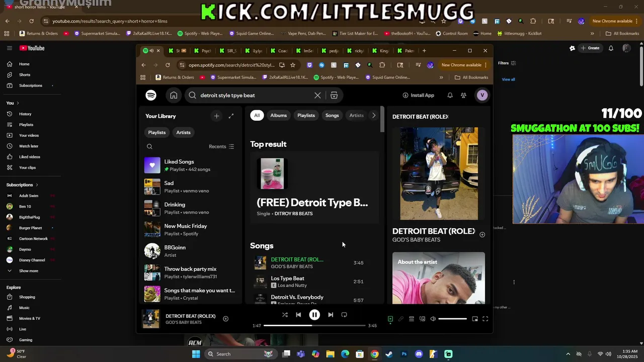Select the Albums filter chip
Screen dimensions: 644x362
(x=278, y=116)
